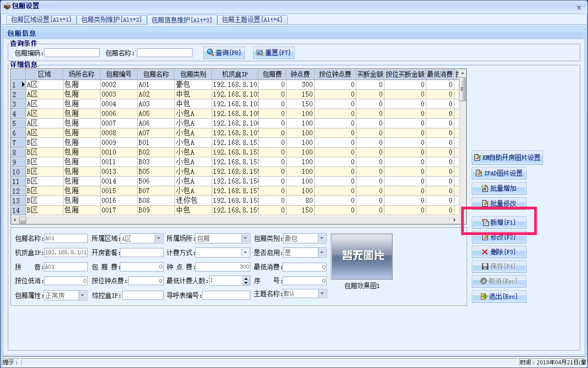Click the 批量修改 button
588x368 pixels.
(x=499, y=203)
